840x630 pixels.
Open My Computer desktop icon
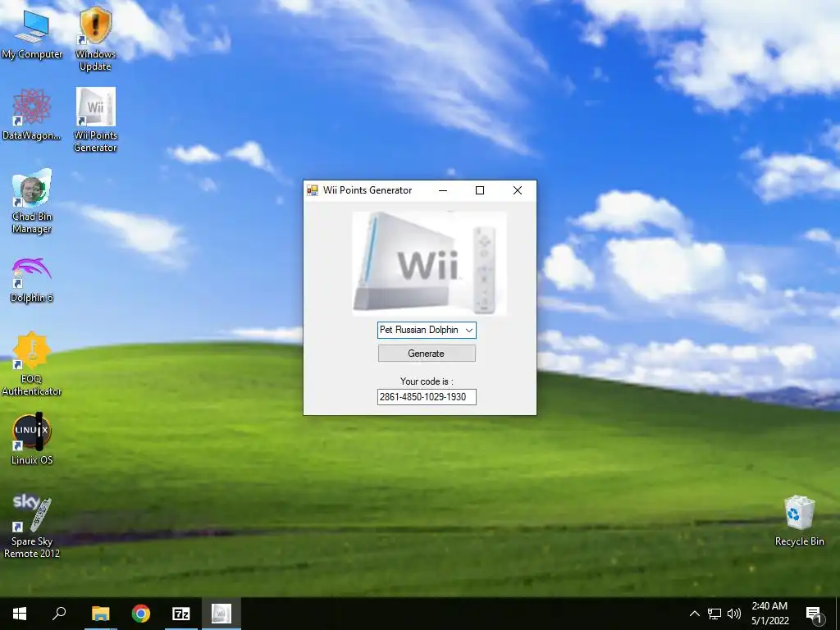coord(32,34)
